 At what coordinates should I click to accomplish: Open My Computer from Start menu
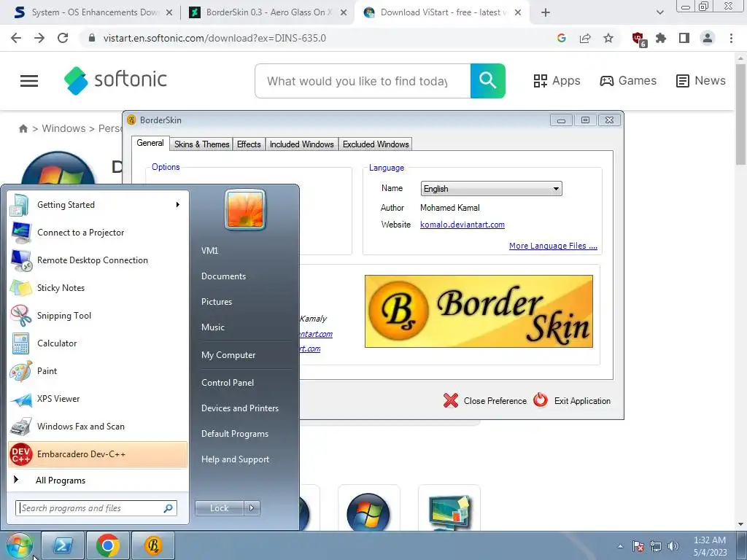[228, 355]
